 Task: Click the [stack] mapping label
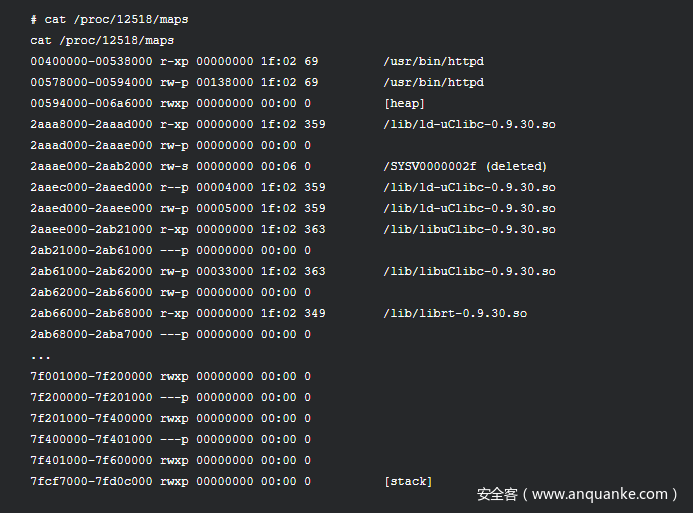(x=408, y=481)
